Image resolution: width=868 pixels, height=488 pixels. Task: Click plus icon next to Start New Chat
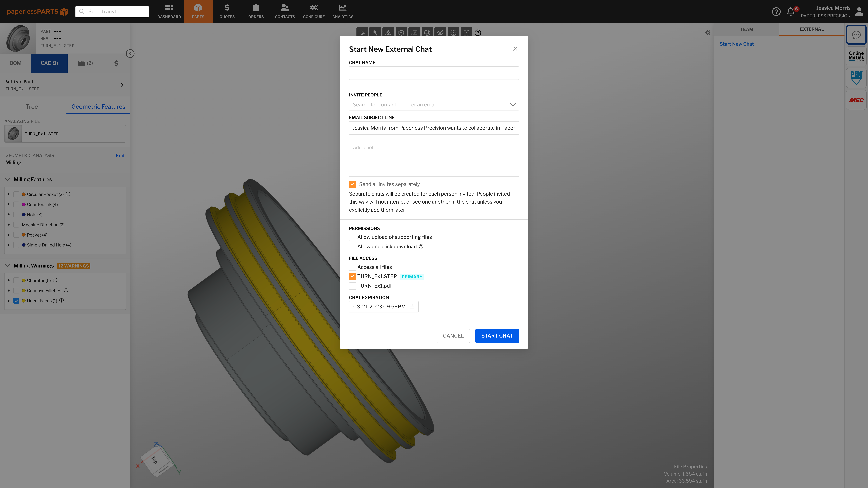pyautogui.click(x=837, y=44)
